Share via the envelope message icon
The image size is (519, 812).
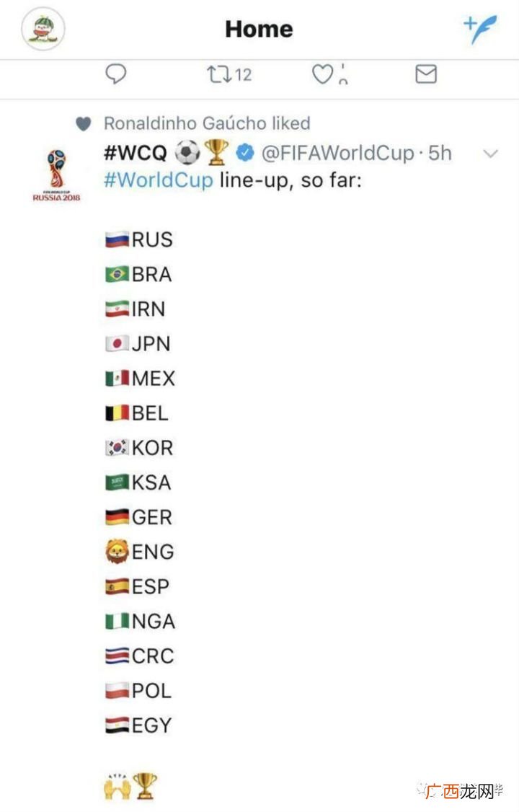pyautogui.click(x=427, y=74)
